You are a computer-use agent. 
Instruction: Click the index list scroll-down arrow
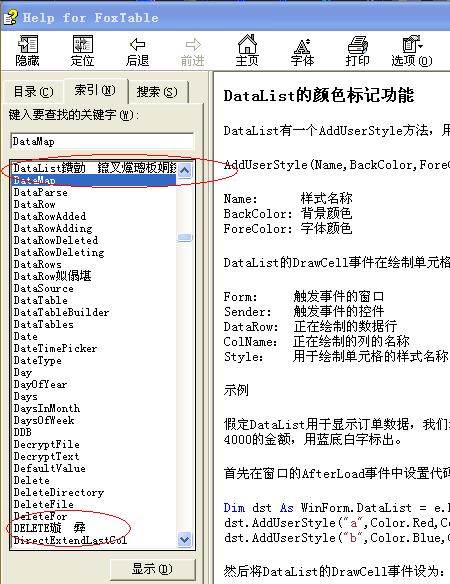click(x=185, y=539)
